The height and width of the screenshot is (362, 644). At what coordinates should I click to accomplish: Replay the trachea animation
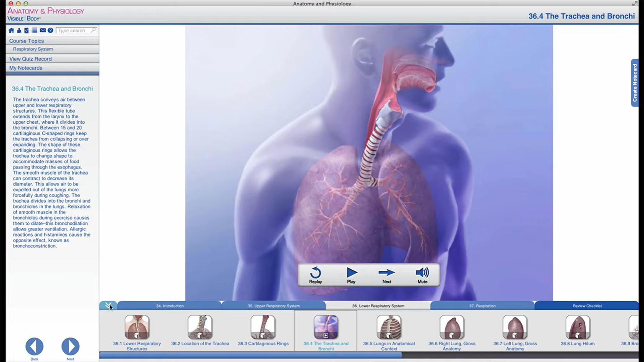pyautogui.click(x=315, y=275)
